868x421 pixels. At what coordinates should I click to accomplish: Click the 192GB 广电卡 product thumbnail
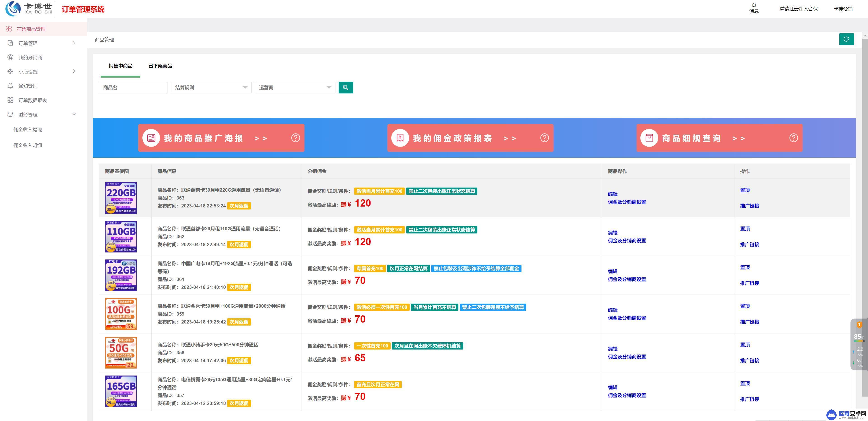coord(121,275)
